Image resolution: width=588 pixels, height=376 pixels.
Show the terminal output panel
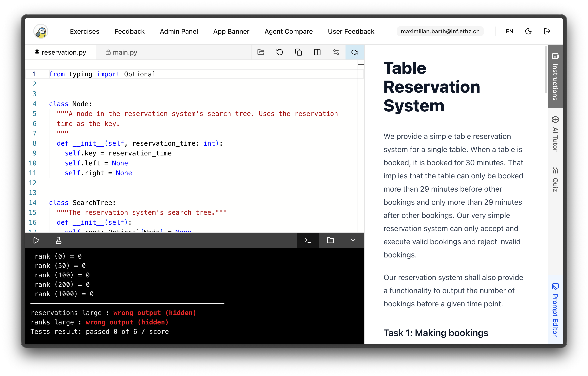[308, 240]
